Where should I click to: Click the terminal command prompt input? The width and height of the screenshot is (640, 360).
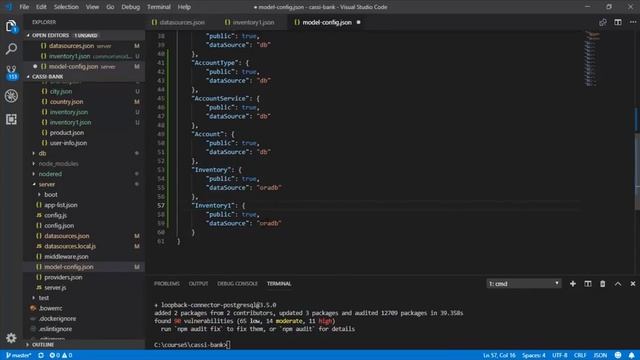pos(229,345)
